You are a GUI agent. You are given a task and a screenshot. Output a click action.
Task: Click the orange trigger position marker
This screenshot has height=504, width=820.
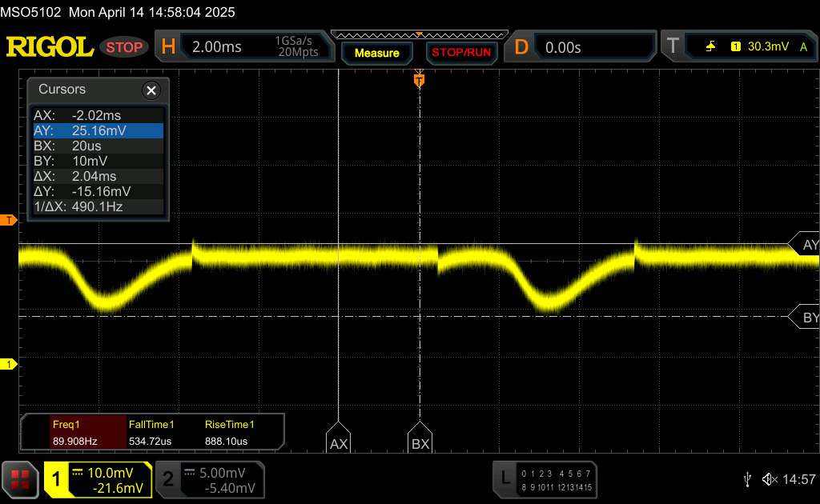point(418,80)
